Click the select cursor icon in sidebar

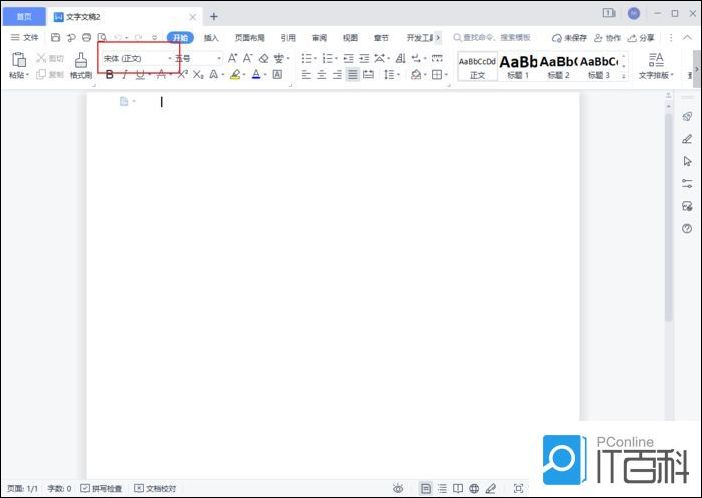pos(687,161)
